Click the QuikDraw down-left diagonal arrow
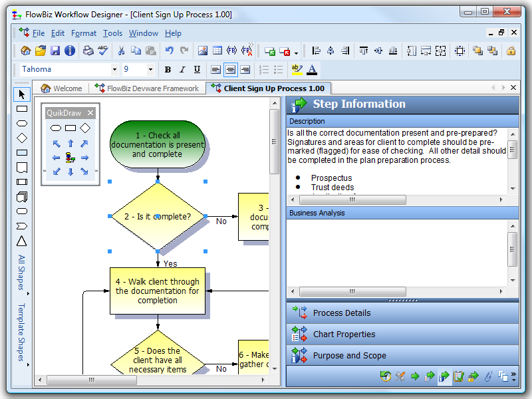This screenshot has width=532, height=399. pyautogui.click(x=57, y=172)
